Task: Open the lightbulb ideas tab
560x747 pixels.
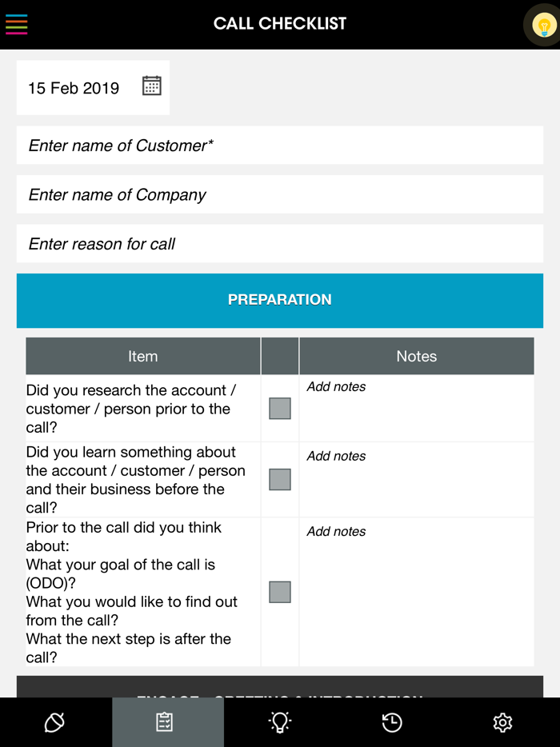Action: tap(280, 723)
